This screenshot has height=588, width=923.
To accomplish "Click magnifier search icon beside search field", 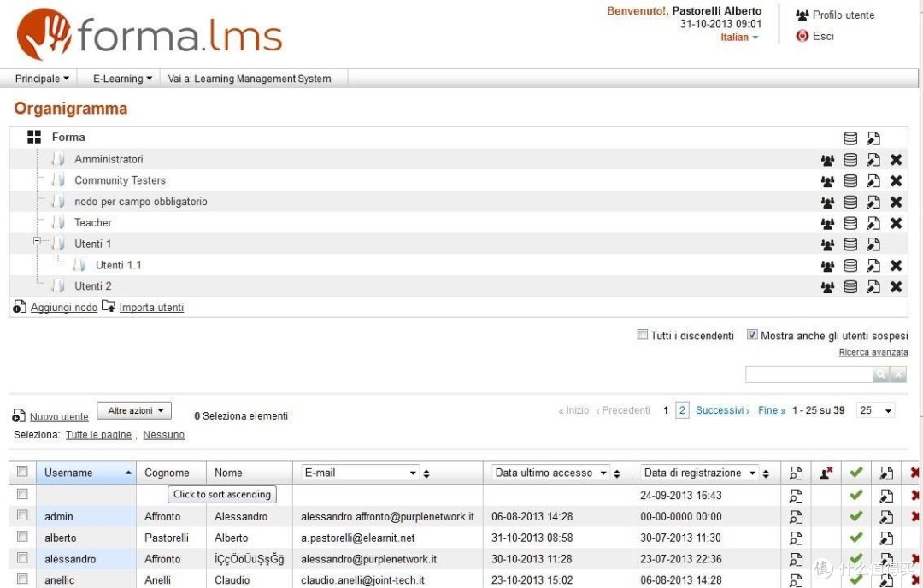I will (x=880, y=374).
